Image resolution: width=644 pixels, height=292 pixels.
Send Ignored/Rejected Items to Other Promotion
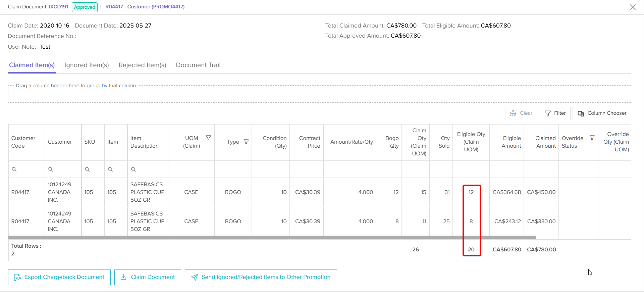tap(261, 277)
